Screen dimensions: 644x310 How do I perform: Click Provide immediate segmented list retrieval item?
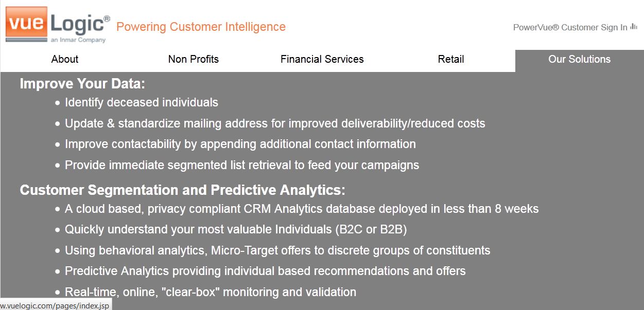point(242,165)
